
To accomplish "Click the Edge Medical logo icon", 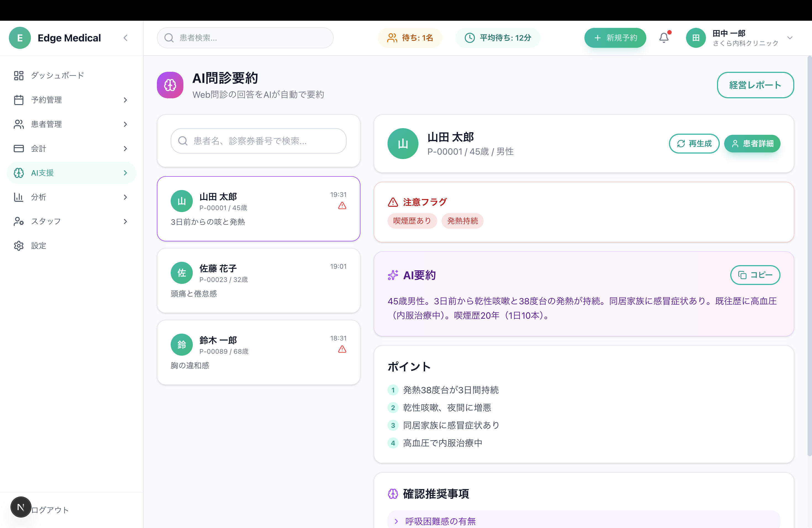I will [x=20, y=38].
